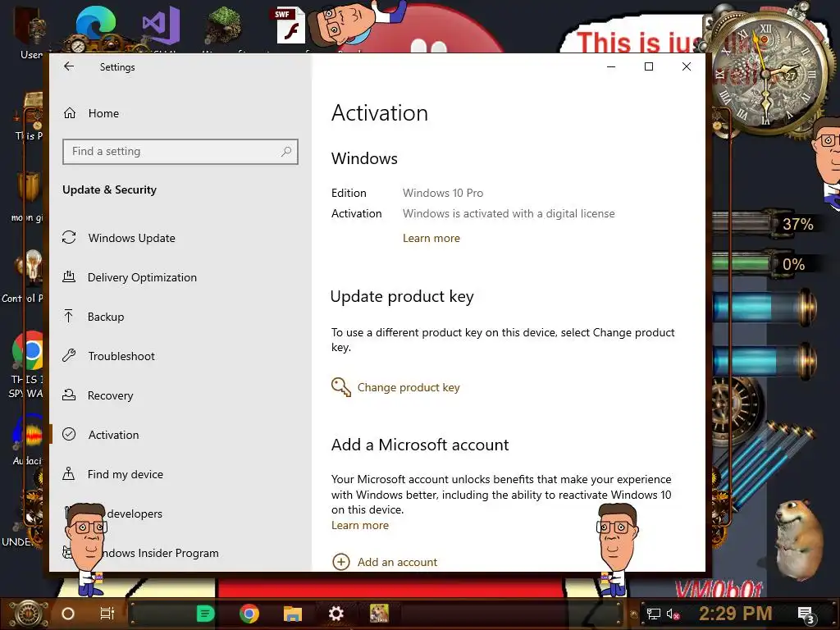This screenshot has height=630, width=840.
Task: Click the Activation checkmark circle icon
Action: pyautogui.click(x=69, y=434)
